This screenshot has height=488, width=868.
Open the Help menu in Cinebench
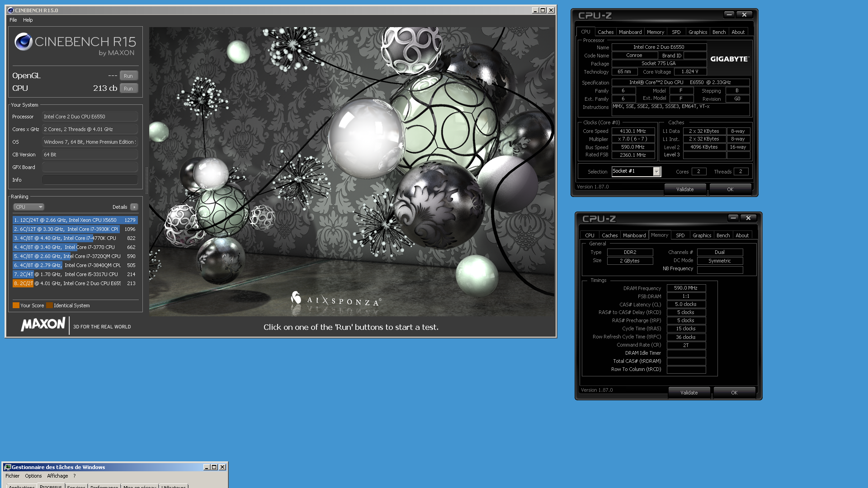point(28,20)
